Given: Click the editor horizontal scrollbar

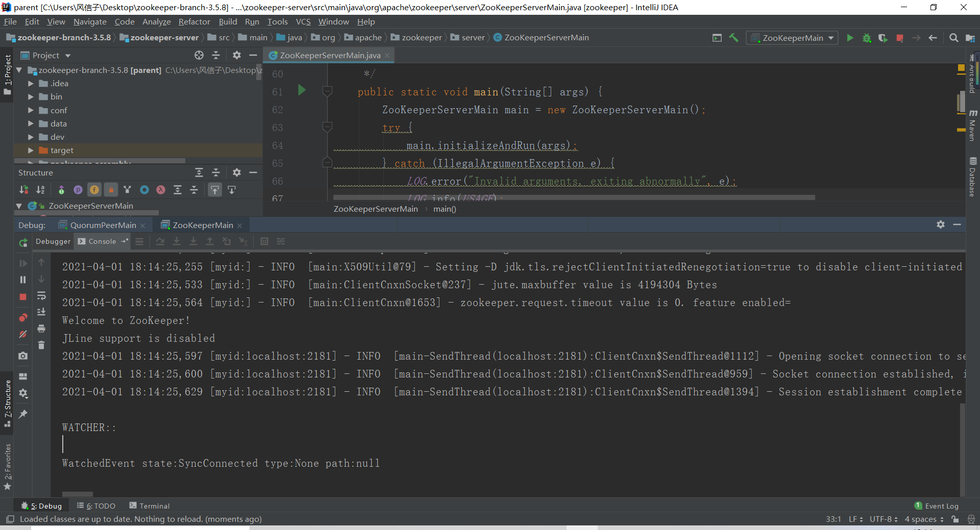Looking at the screenshot, I should tap(574, 197).
